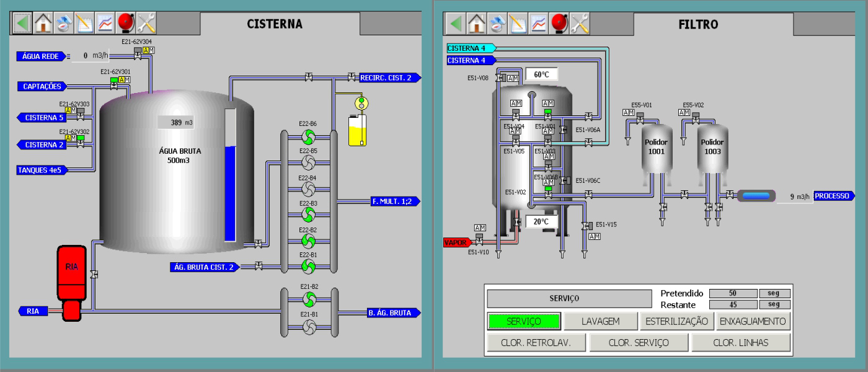Image resolution: width=868 pixels, height=372 pixels.
Task: Click the Pretendido time field
Action: 732,293
